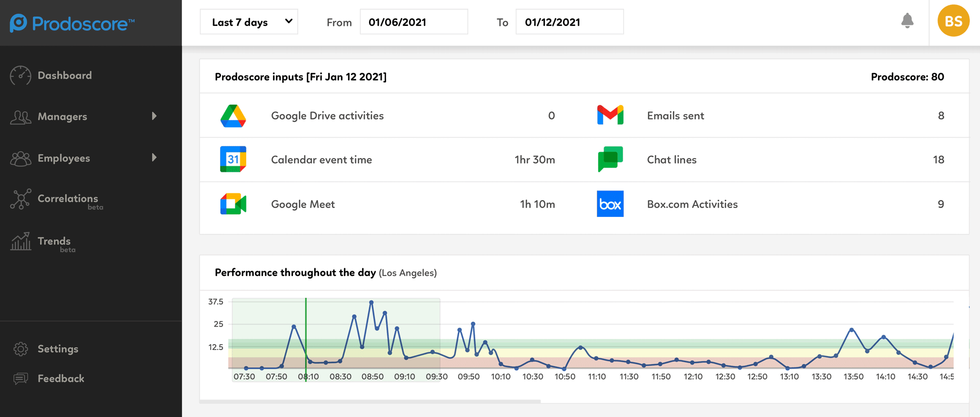Screen dimensions: 980x417
Task: Click the Emails sent label
Action: click(x=675, y=116)
